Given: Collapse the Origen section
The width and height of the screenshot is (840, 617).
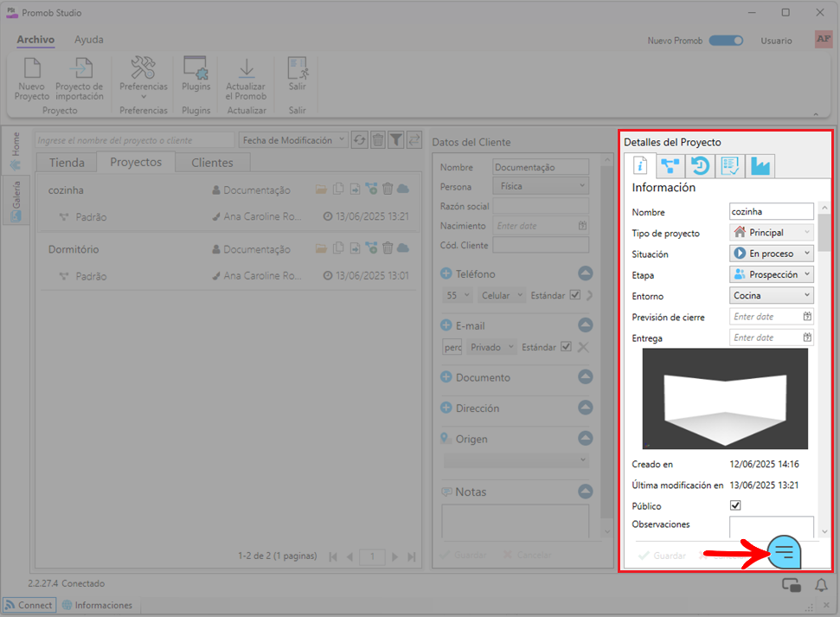Looking at the screenshot, I should [586, 439].
